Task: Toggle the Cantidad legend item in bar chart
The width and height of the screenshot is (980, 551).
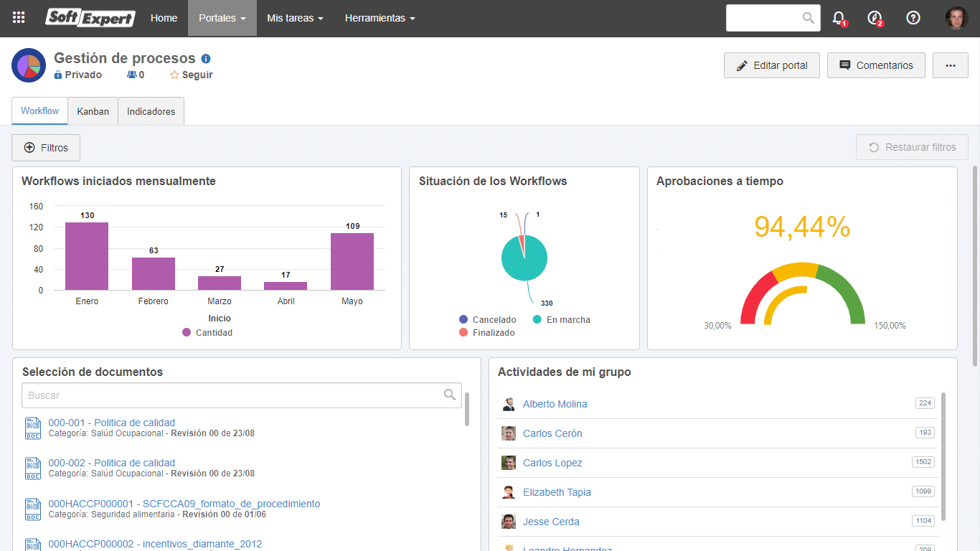Action: pos(207,333)
